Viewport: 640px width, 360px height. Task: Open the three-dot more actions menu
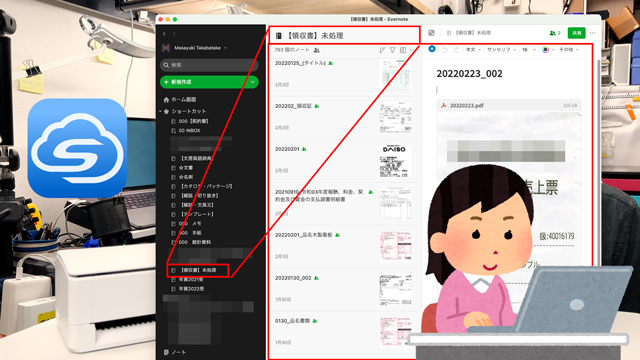pos(593,33)
